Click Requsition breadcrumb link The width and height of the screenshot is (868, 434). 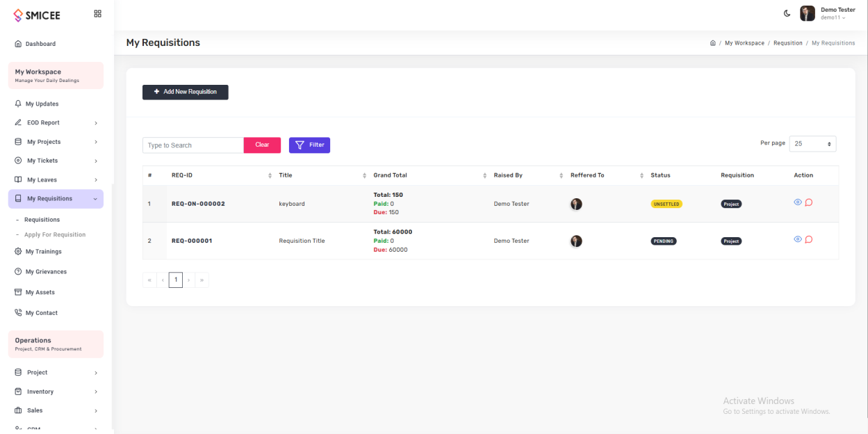787,43
